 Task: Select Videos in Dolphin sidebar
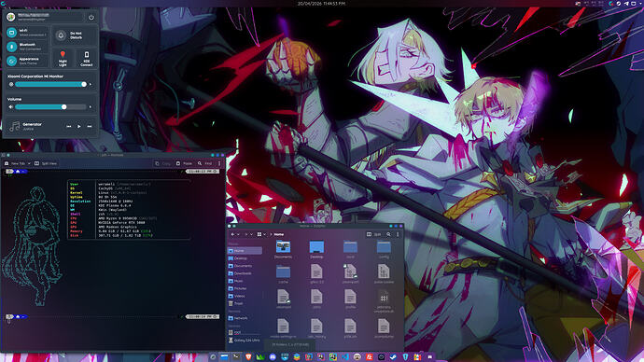pyautogui.click(x=245, y=296)
